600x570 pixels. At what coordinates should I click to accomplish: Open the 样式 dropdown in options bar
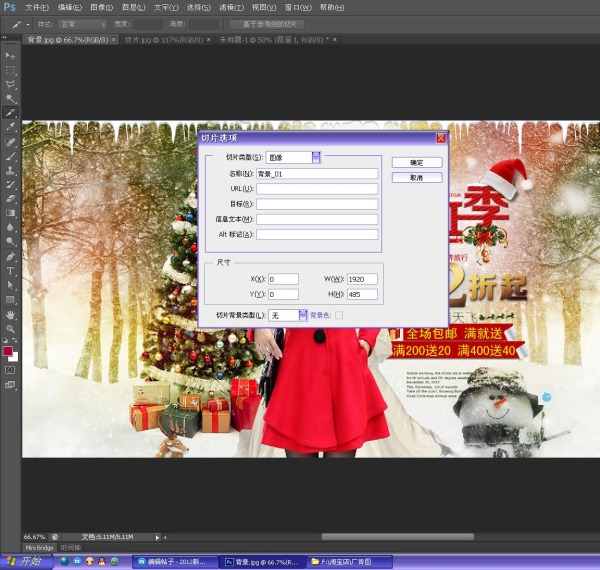[82, 23]
